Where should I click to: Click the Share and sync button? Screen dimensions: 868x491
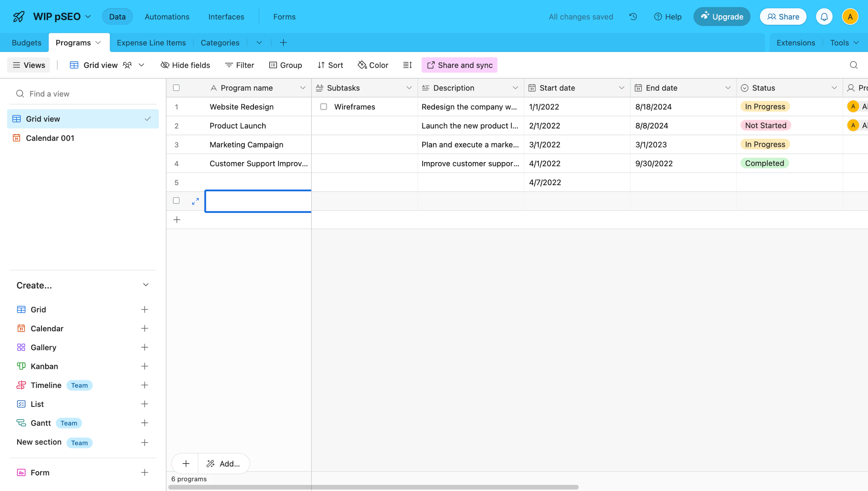(459, 65)
